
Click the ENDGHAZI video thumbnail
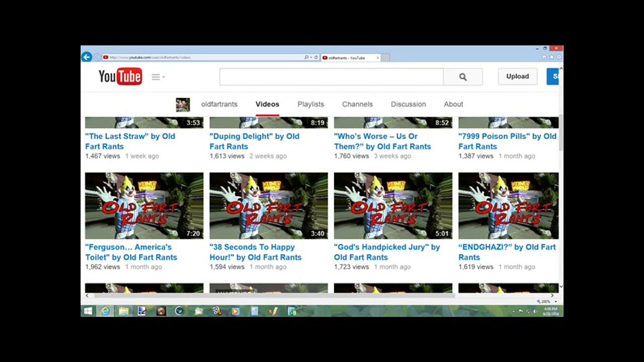(x=508, y=206)
